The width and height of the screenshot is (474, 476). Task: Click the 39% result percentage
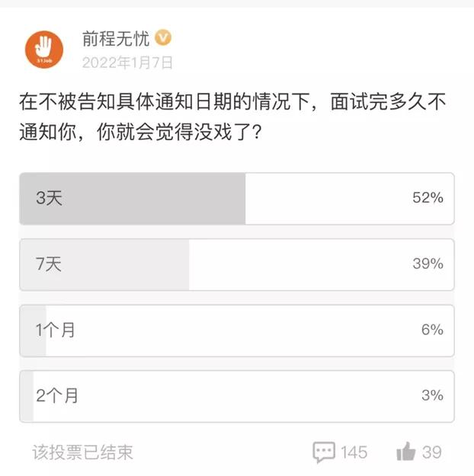click(x=427, y=264)
